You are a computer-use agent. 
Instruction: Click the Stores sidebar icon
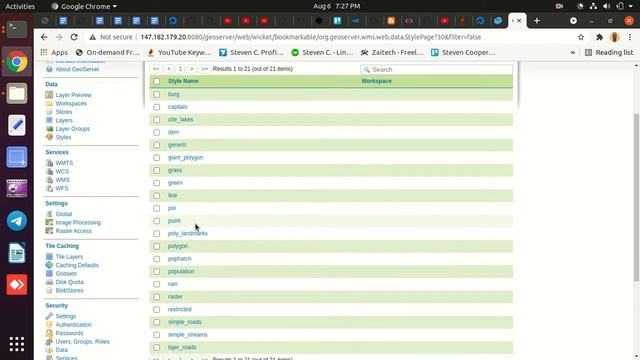click(x=49, y=111)
